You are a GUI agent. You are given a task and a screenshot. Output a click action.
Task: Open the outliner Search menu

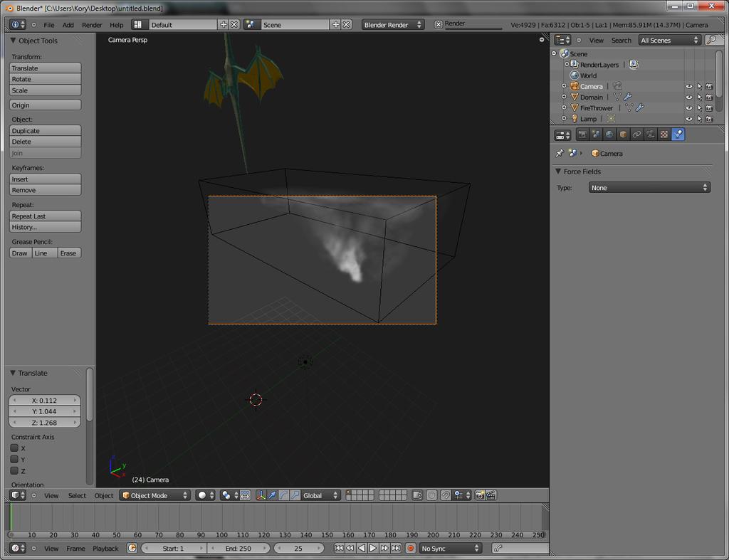pos(621,41)
